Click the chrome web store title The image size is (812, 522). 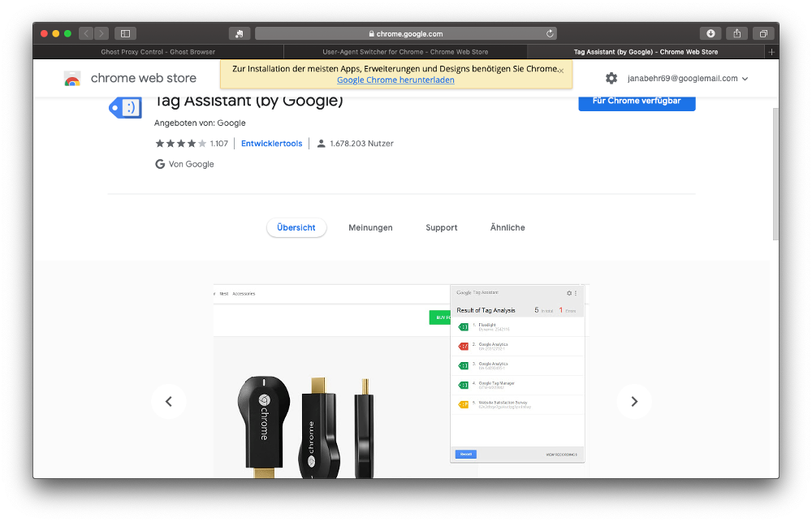144,78
